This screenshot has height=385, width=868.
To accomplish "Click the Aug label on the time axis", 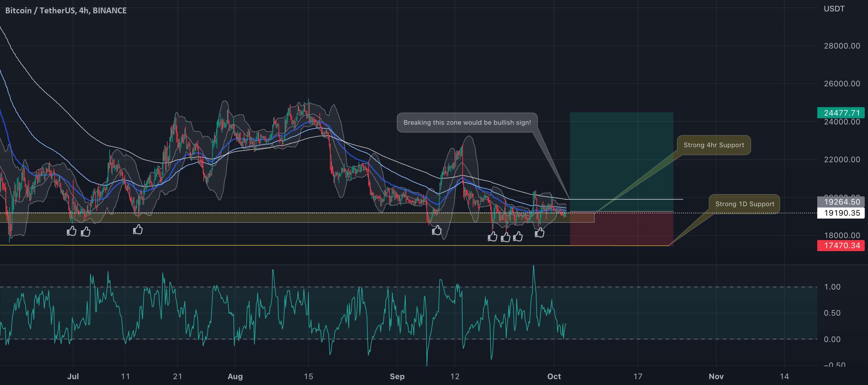I will [235, 376].
